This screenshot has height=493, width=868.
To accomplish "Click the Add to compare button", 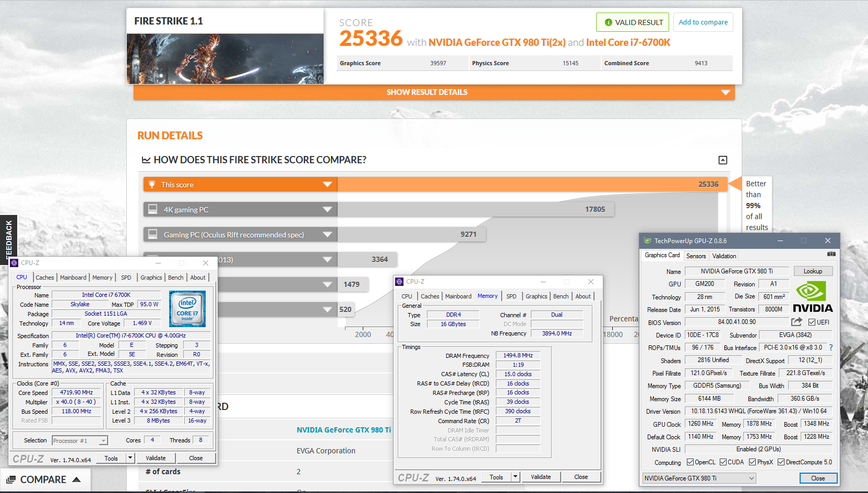I will pos(703,22).
